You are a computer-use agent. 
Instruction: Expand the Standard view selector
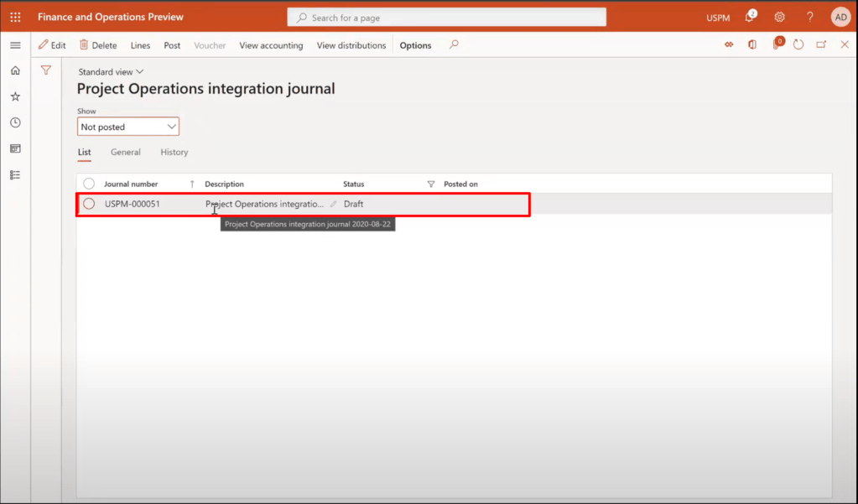point(111,72)
